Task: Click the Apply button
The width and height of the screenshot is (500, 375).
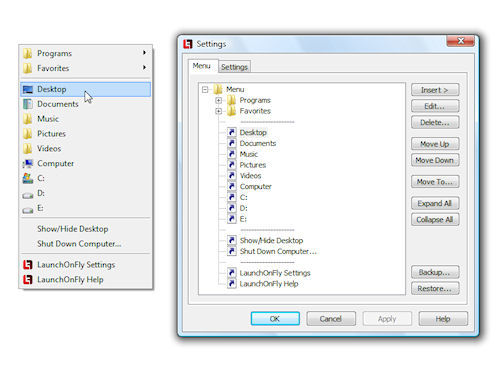Action: click(x=387, y=319)
